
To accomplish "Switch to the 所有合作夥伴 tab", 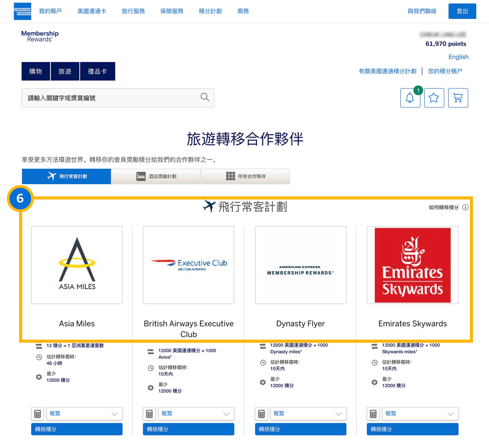I will [245, 176].
